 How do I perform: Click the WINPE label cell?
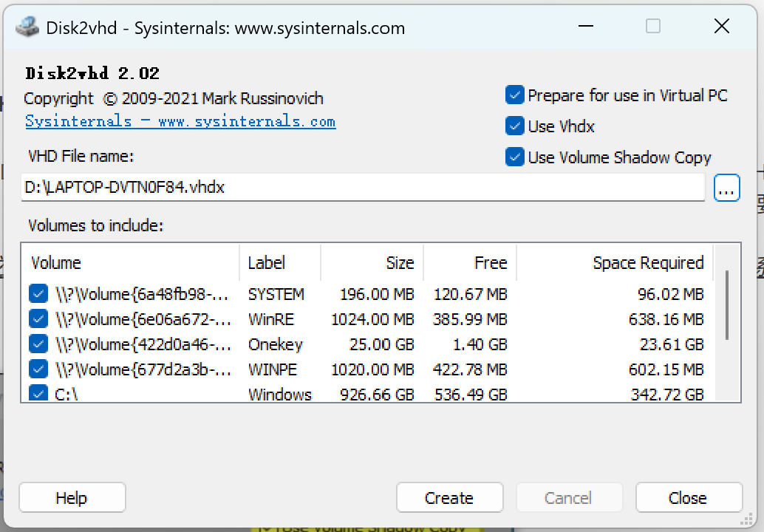pyautogui.click(x=273, y=369)
